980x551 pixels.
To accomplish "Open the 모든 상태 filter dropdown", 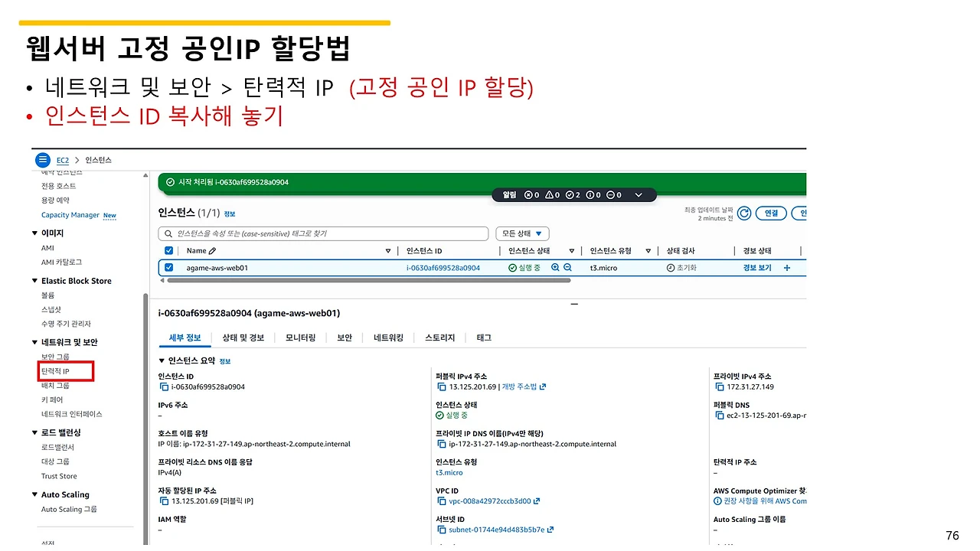I will (x=521, y=233).
